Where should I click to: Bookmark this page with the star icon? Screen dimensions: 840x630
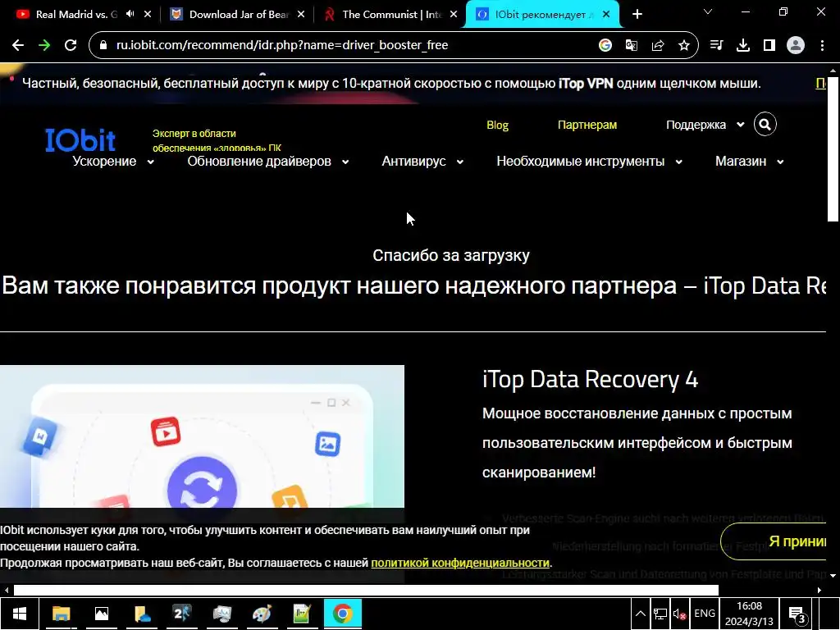684,46
